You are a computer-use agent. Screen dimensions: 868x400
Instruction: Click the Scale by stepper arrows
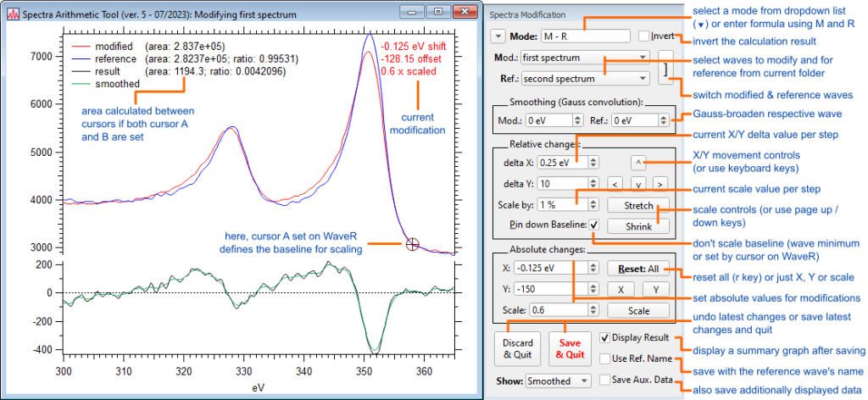[593, 205]
